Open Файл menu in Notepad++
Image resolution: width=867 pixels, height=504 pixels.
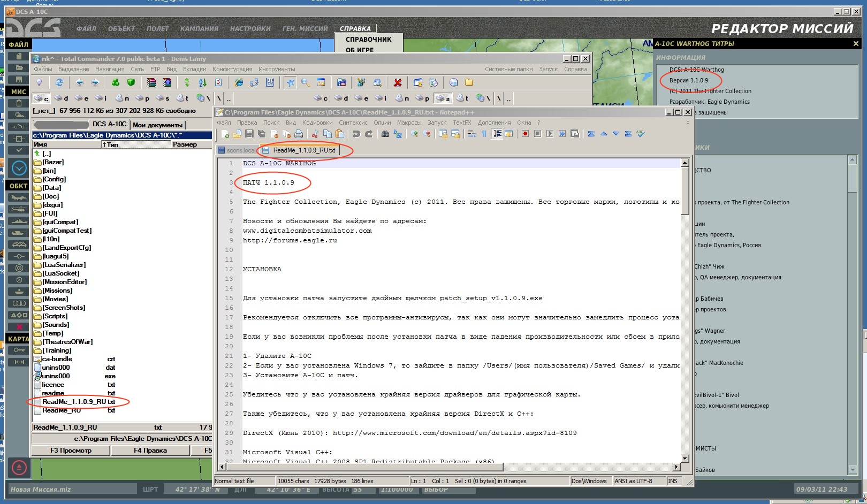click(224, 123)
